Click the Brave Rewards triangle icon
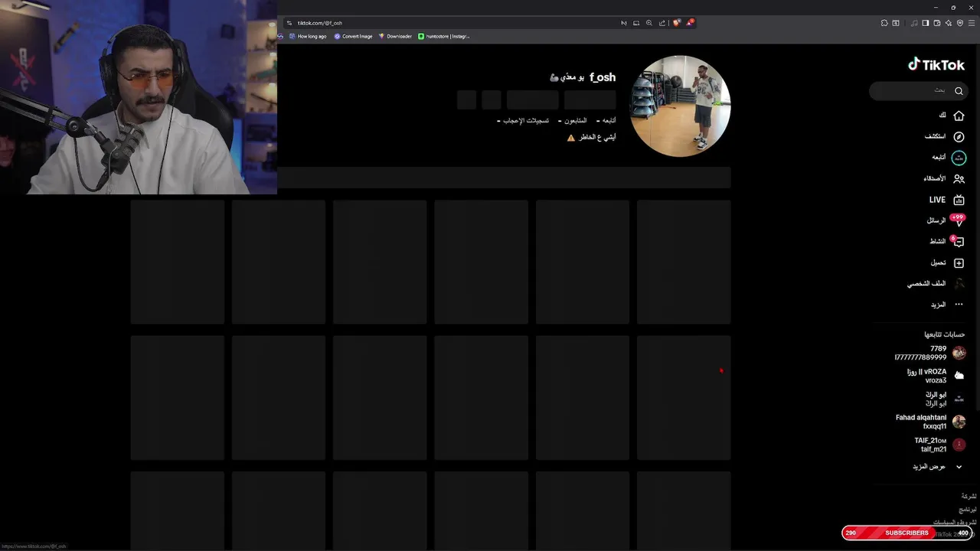This screenshot has height=551, width=980. coord(689,22)
